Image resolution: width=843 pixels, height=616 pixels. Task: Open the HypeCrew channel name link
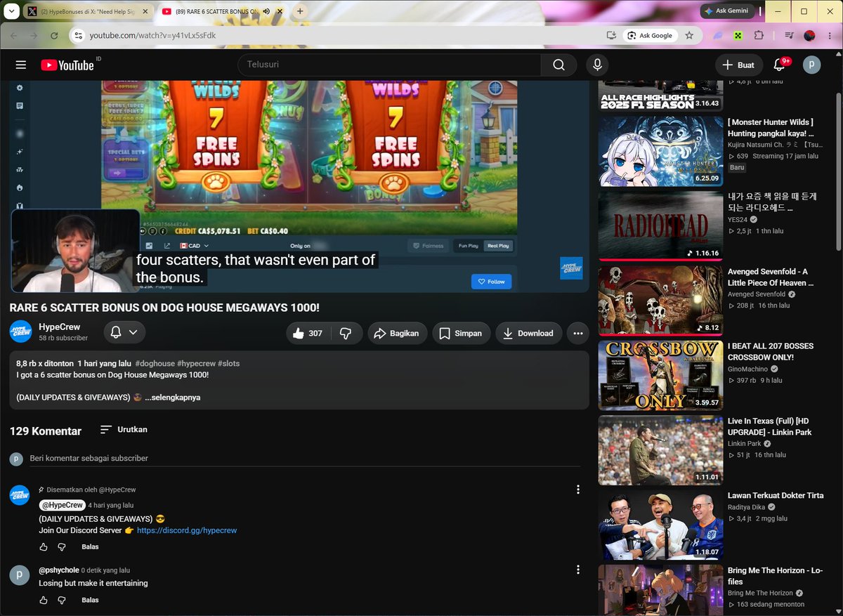pos(60,327)
